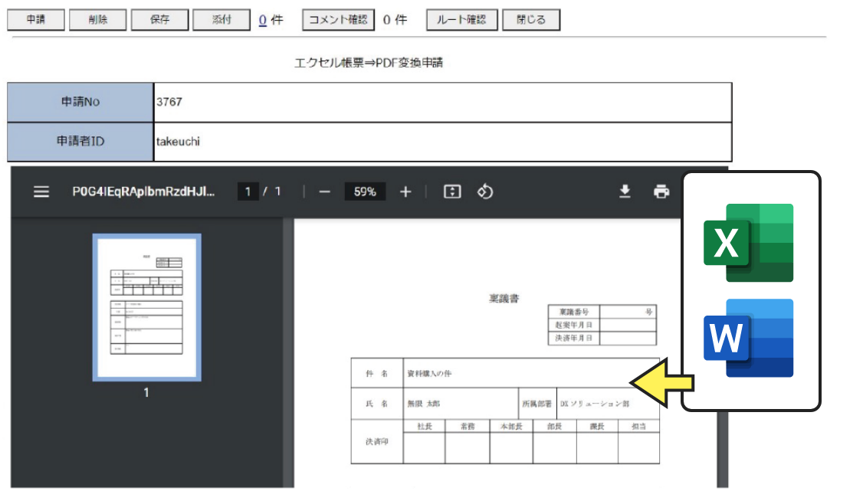The width and height of the screenshot is (863, 504).
Task: Click the page title エクセル帳票⇒PDF変換申請
Action: click(x=369, y=63)
